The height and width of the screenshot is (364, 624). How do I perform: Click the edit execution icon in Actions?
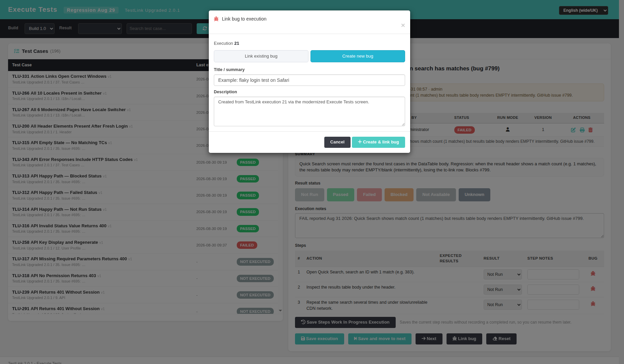(573, 130)
